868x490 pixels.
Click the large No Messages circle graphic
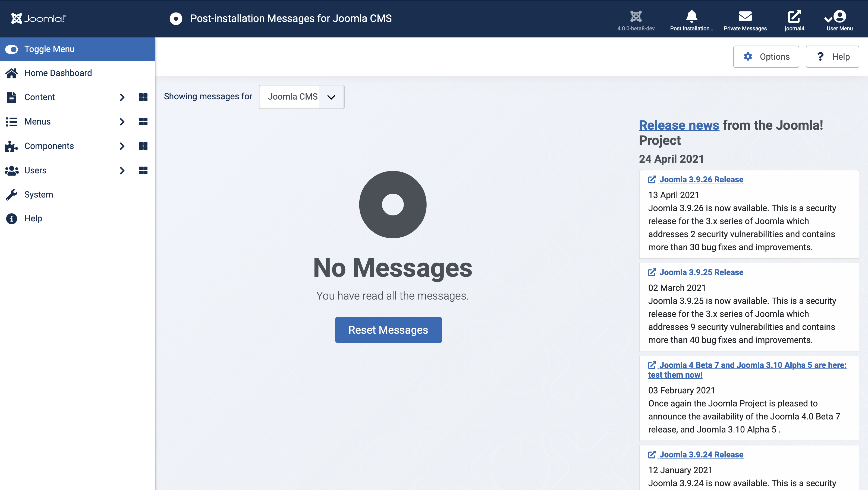click(392, 205)
